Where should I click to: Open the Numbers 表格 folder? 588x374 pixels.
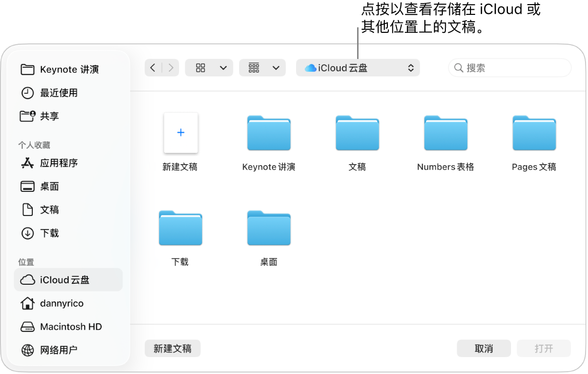pyautogui.click(x=445, y=133)
